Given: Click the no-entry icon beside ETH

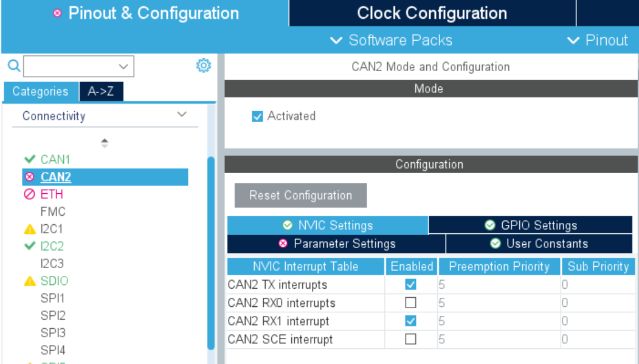Looking at the screenshot, I should pos(29,194).
